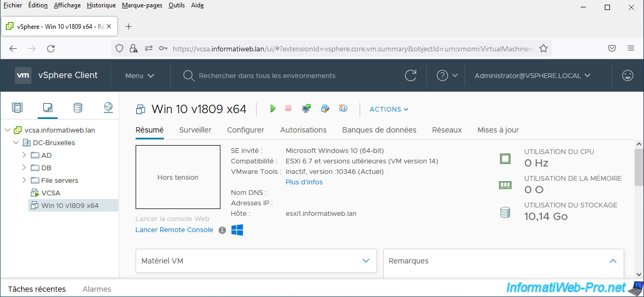Click the memory usage icon

(x=505, y=185)
